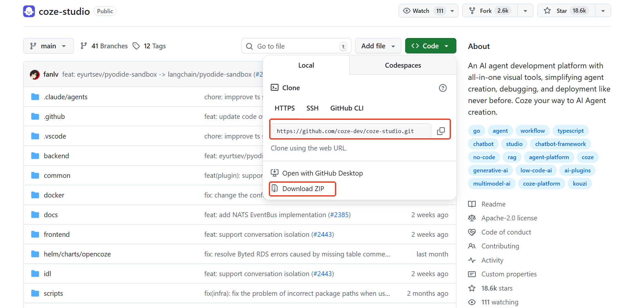Image resolution: width=644 pixels, height=308 pixels.
Task: Click Download ZIP
Action: (x=303, y=189)
